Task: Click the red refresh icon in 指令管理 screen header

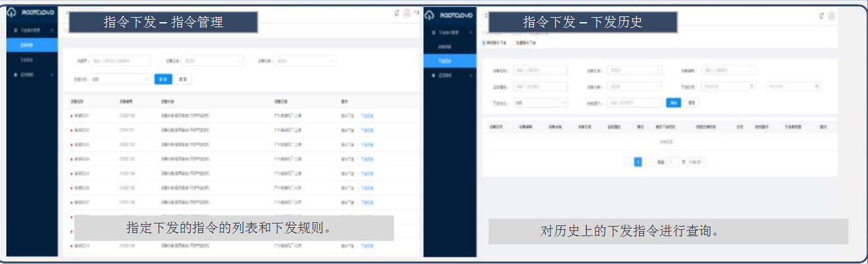Action: pyautogui.click(x=397, y=13)
